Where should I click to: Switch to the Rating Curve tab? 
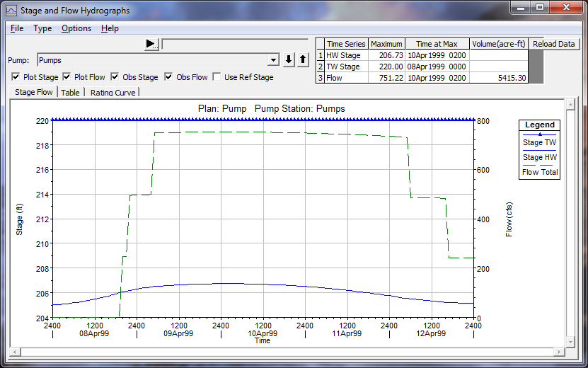coord(113,92)
